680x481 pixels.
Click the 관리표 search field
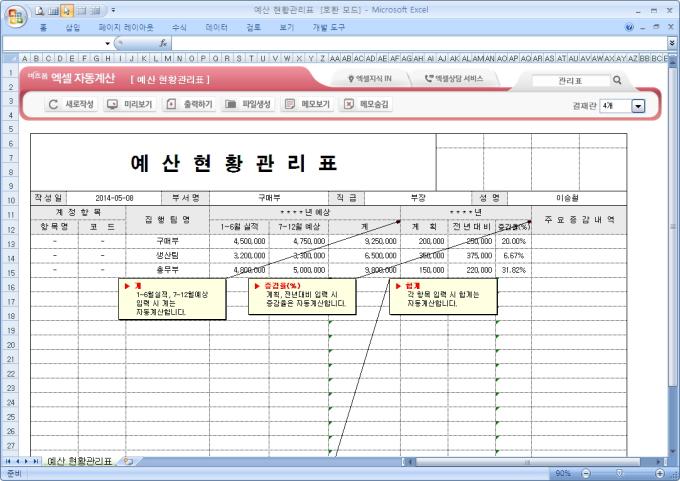(x=571, y=80)
